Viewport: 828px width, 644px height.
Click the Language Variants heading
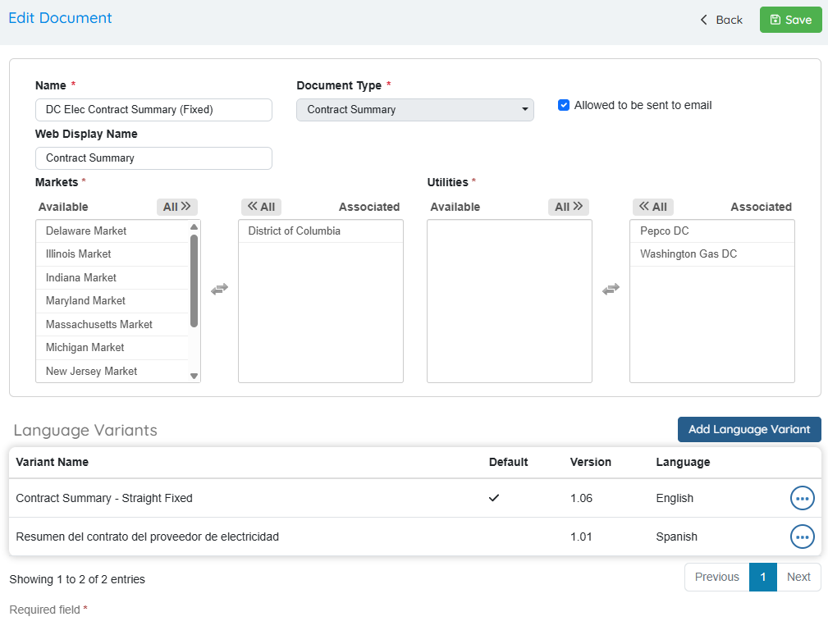click(85, 430)
